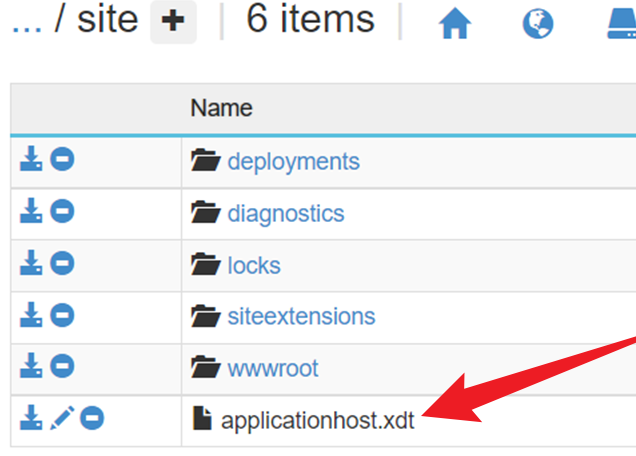Edit applicationhost.xdt with pencil icon
The height and width of the screenshot is (456, 636).
click(61, 419)
